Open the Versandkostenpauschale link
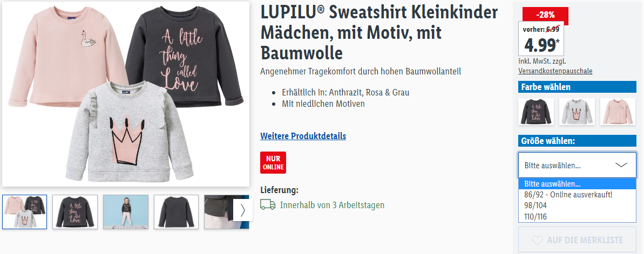 coord(555,71)
